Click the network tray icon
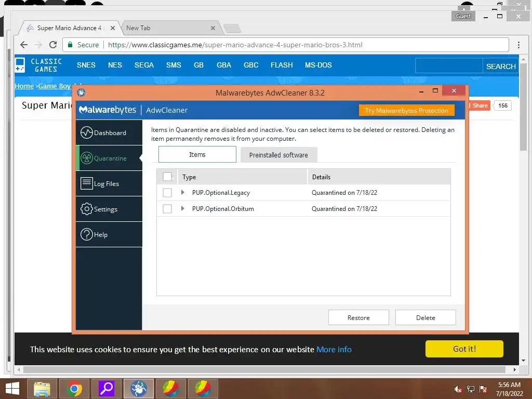The image size is (532, 399). point(471,389)
